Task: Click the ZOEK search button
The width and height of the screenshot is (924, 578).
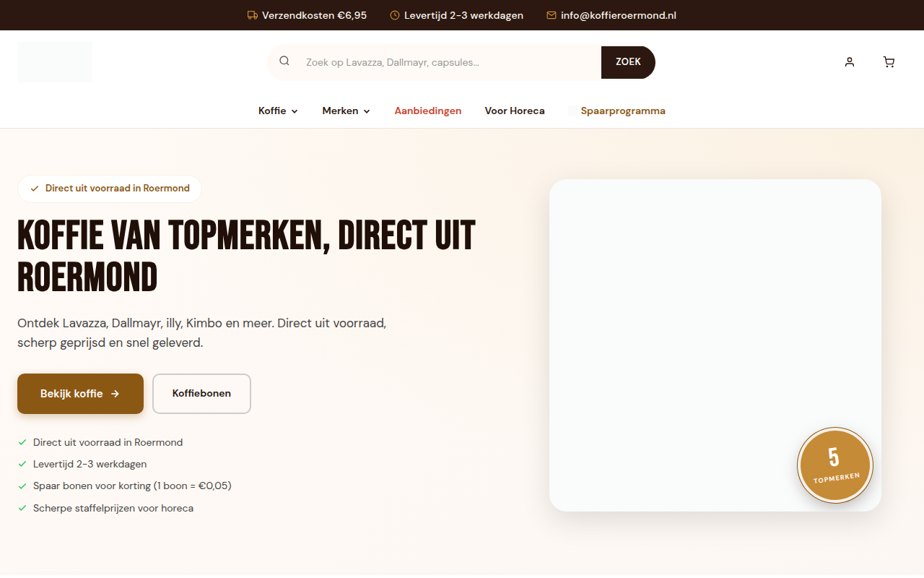Action: [628, 62]
